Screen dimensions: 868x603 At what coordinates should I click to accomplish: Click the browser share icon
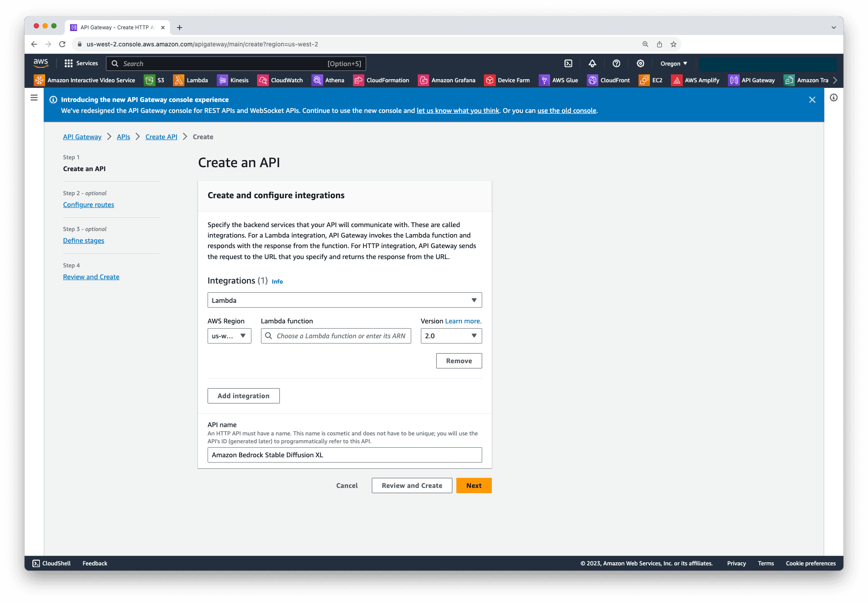click(x=660, y=44)
